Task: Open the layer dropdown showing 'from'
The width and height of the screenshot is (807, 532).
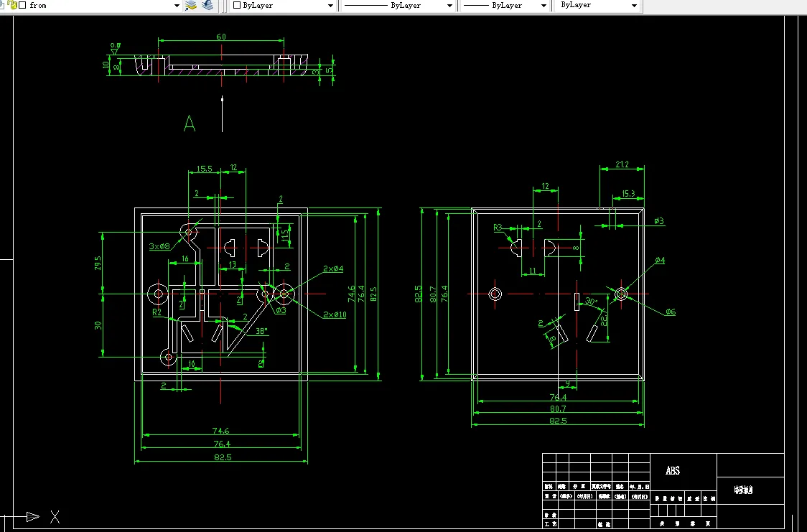Action: tap(177, 6)
